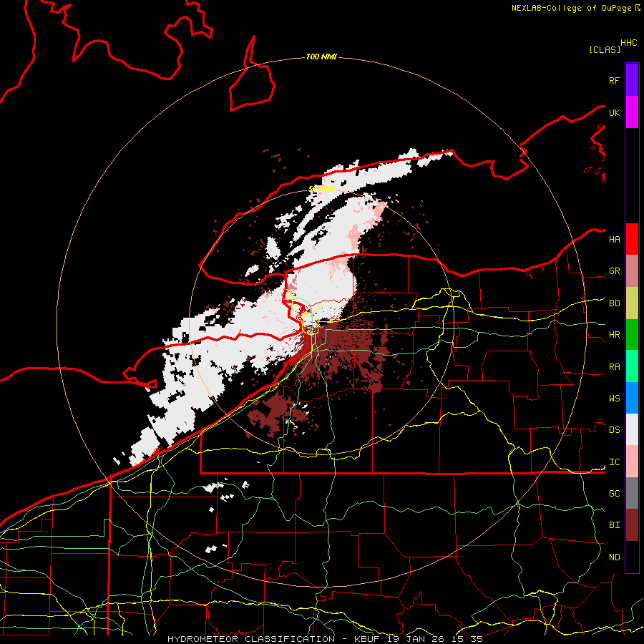Click the HR legend label
Image resolution: width=644 pixels, height=644 pixels.
coord(614,335)
